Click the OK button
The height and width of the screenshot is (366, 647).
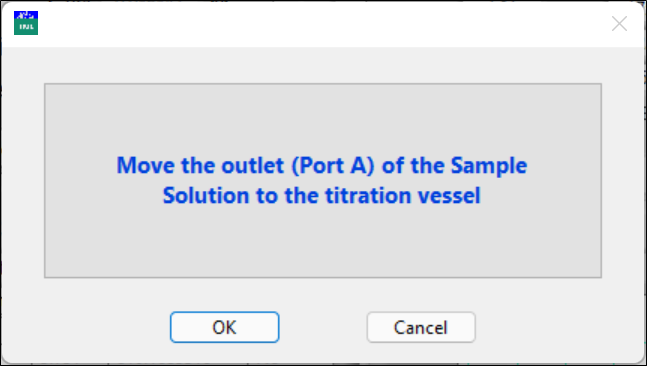coord(224,327)
